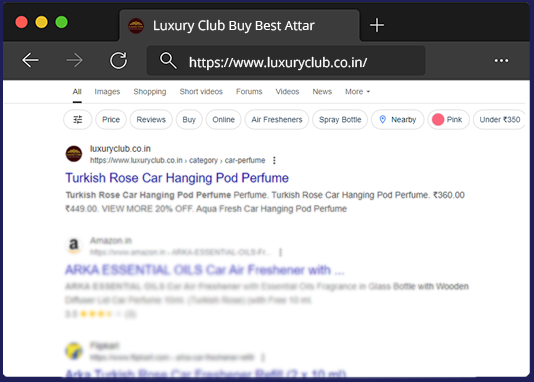Open the search filter tools sliders icon
The height and width of the screenshot is (382, 534).
pyautogui.click(x=78, y=120)
